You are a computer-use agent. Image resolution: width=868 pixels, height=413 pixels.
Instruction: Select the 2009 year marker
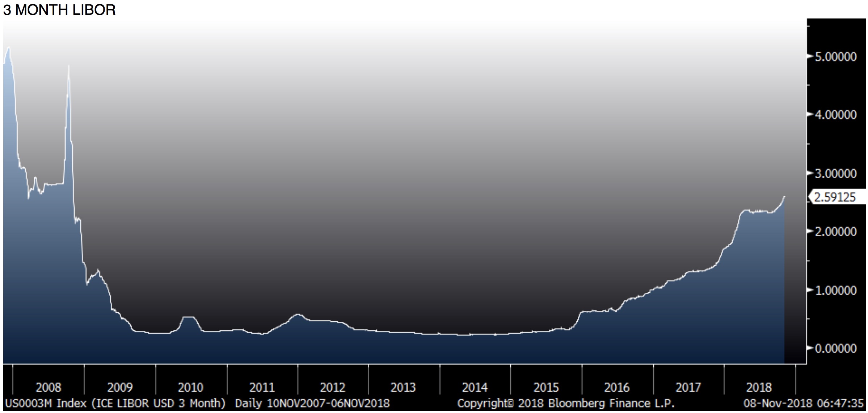point(120,388)
